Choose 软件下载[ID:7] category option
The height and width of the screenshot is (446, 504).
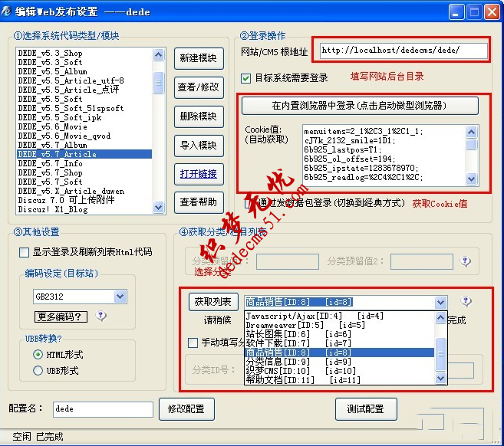(x=340, y=343)
